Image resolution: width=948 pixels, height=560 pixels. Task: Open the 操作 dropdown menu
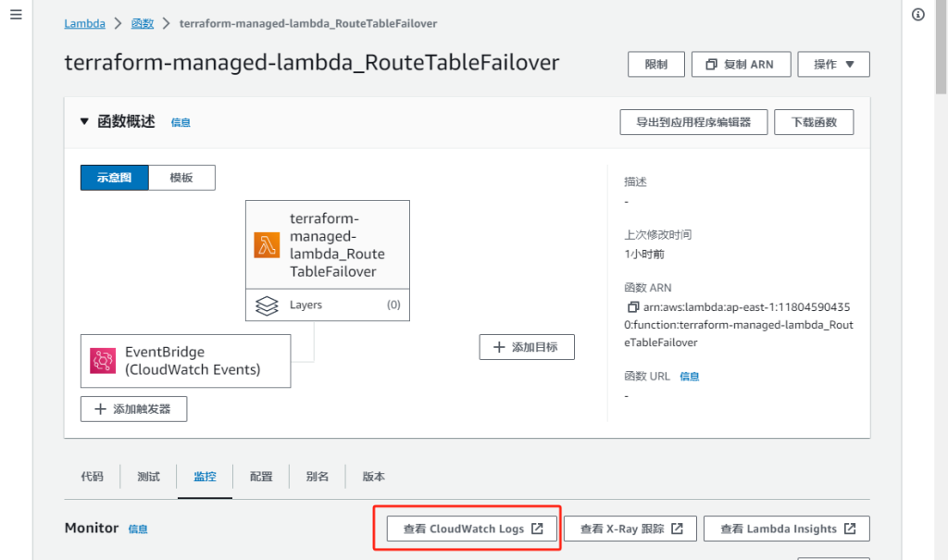(833, 64)
